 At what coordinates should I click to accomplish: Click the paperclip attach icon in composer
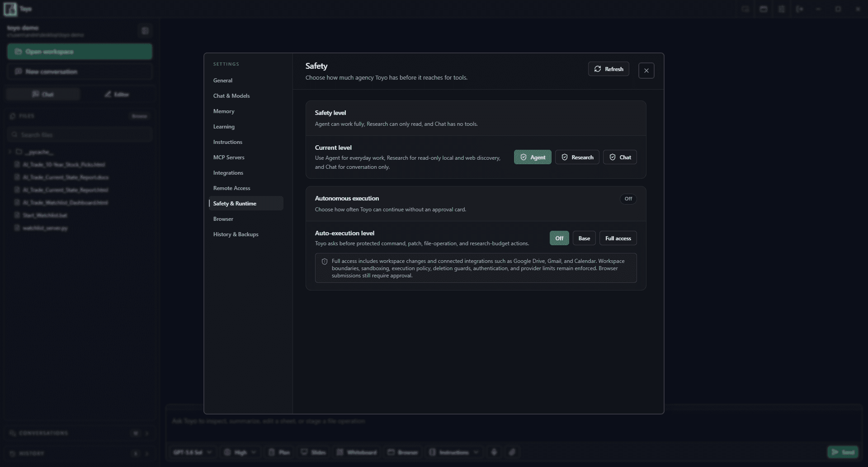coord(512,452)
